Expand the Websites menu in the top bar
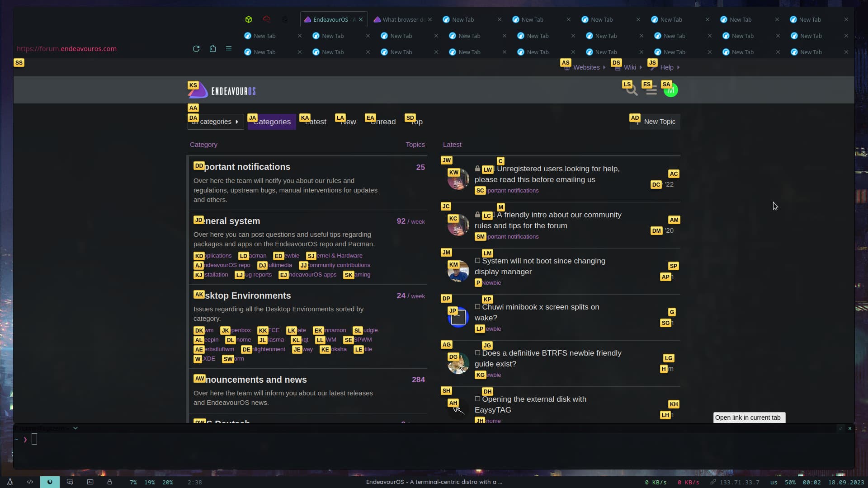The height and width of the screenshot is (488, 868). click(585, 67)
